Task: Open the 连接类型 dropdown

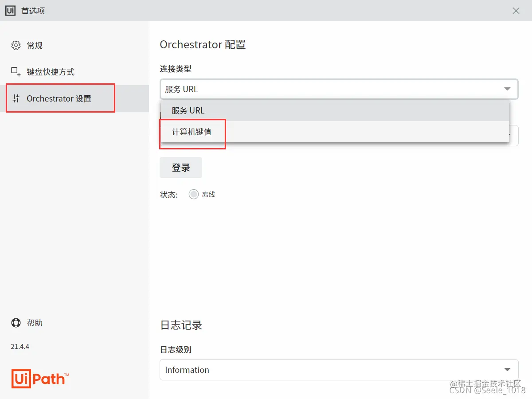Action: pos(339,89)
